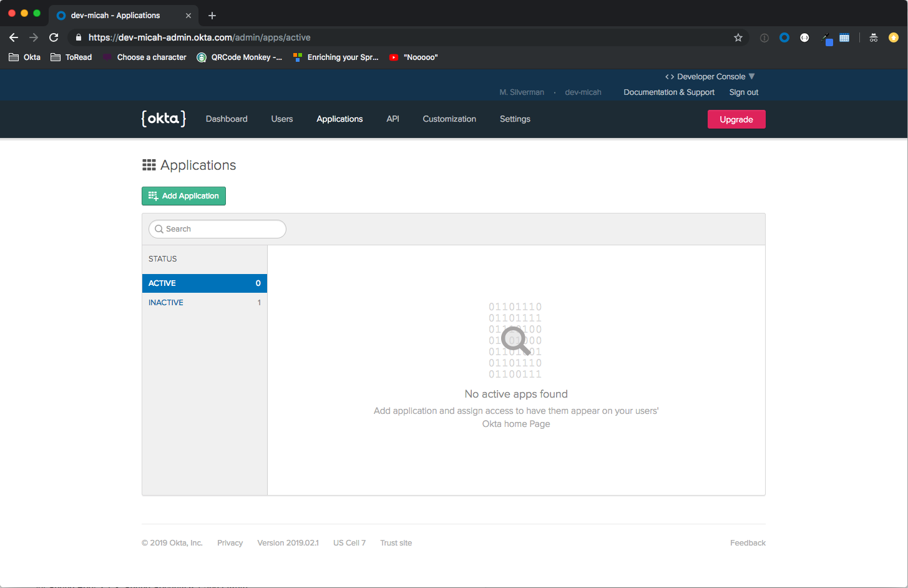The image size is (908, 588).
Task: Click the Okta extension icon in toolbar
Action: 784,37
